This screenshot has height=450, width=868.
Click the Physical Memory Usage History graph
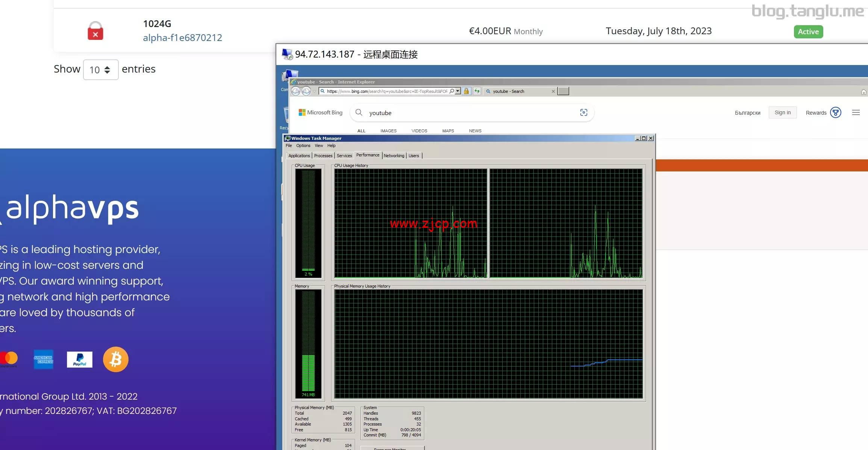(x=488, y=344)
